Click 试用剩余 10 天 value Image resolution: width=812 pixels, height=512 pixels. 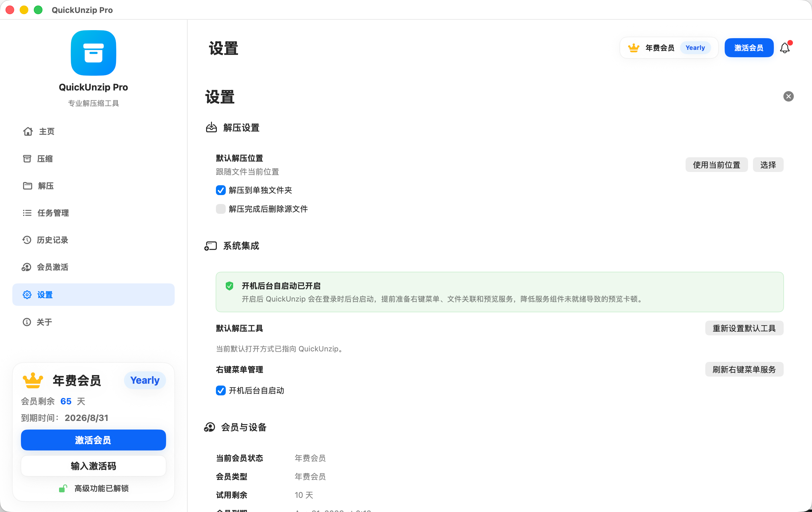coord(304,495)
